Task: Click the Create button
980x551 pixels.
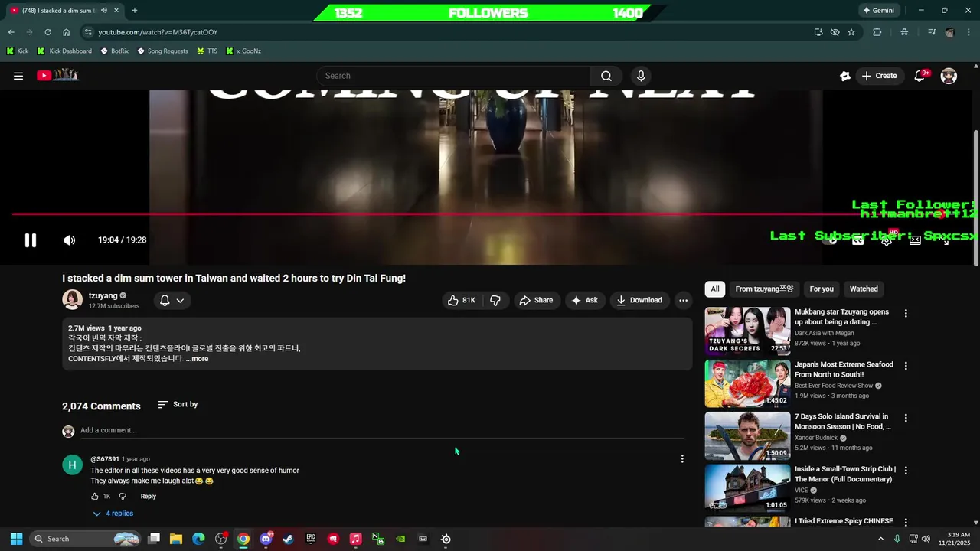Action: (x=879, y=76)
